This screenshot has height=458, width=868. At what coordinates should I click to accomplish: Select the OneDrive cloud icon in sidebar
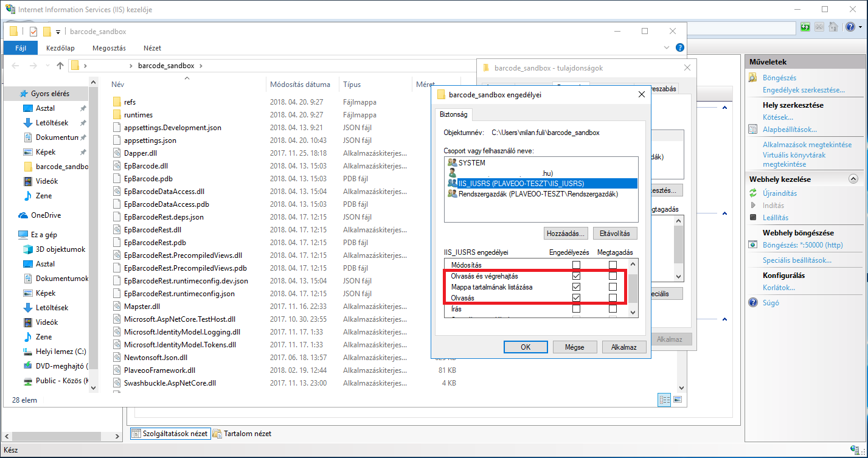pyautogui.click(x=23, y=215)
